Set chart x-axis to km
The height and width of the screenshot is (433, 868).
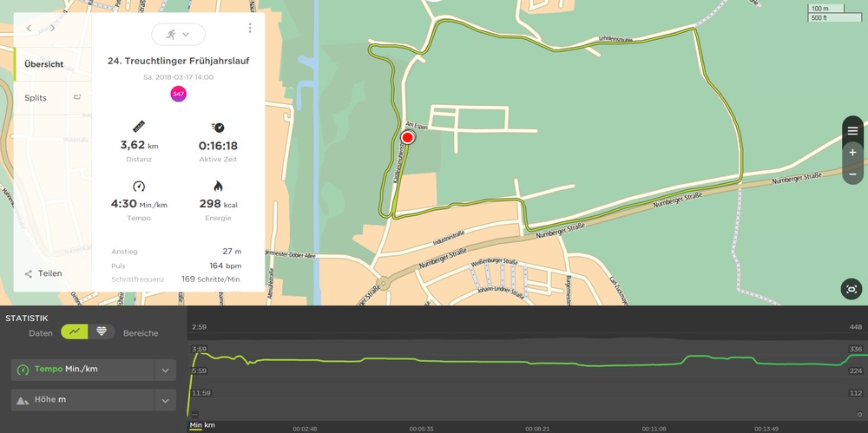pyautogui.click(x=209, y=425)
